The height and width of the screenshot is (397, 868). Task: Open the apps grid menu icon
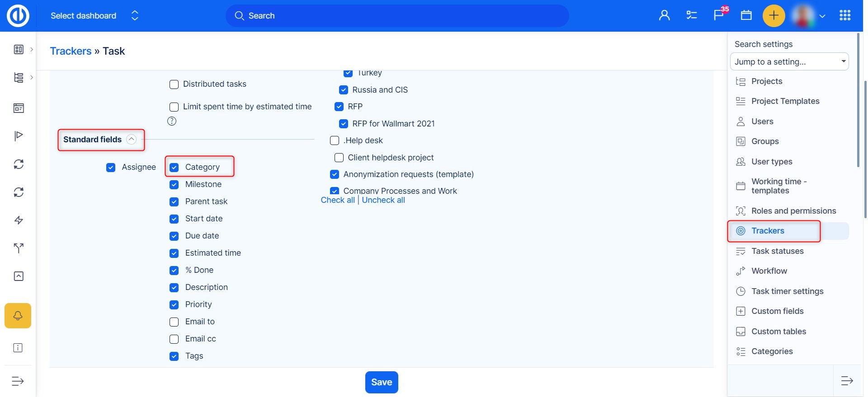844,16
